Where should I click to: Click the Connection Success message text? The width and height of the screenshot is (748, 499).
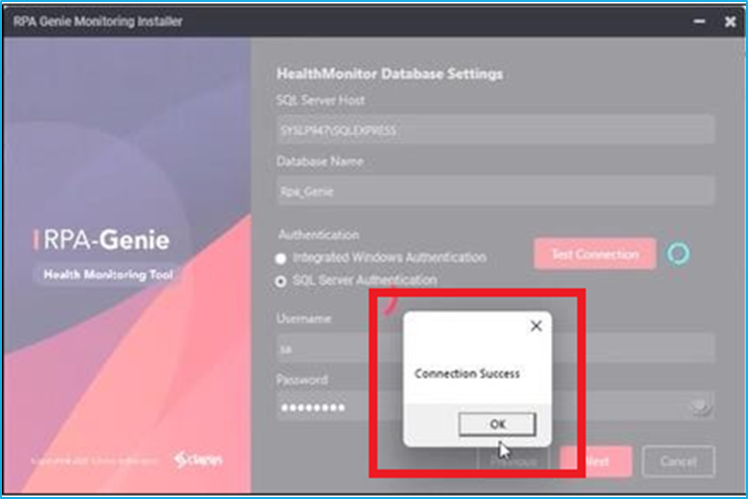pyautogui.click(x=467, y=373)
